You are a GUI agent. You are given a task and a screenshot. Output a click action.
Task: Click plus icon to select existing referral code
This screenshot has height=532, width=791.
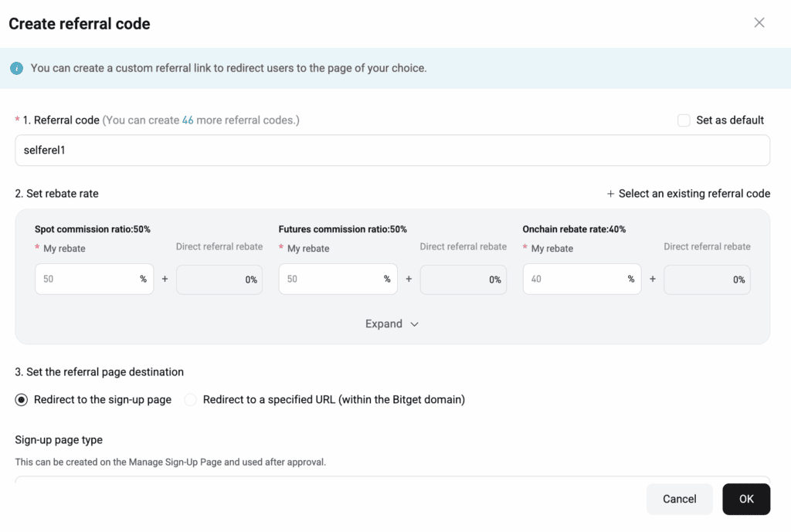(x=610, y=194)
